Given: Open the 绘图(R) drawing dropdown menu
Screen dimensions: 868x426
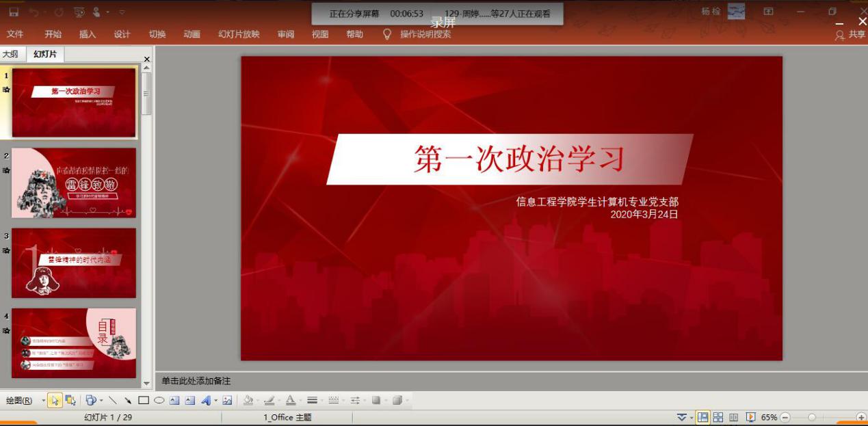Looking at the screenshot, I should tap(19, 401).
